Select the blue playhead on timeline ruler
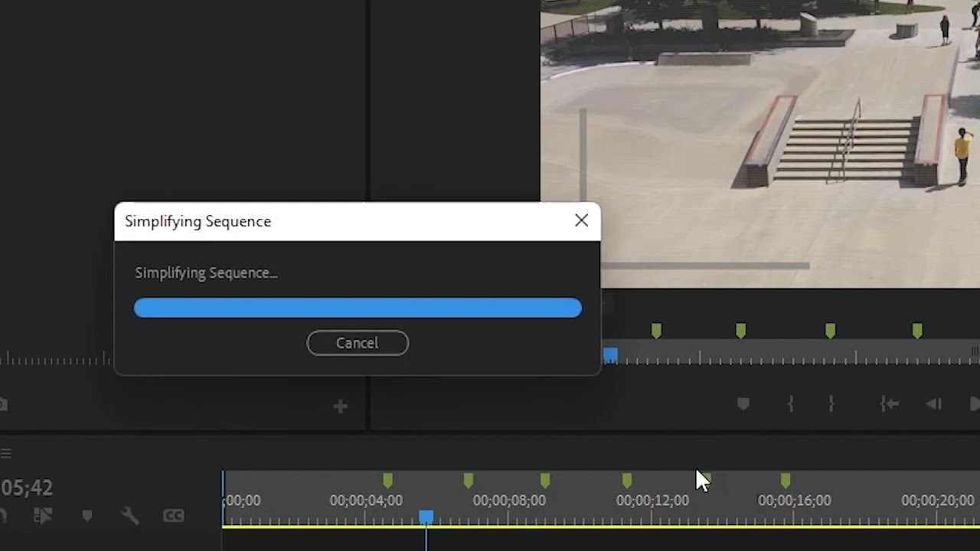 [x=426, y=518]
